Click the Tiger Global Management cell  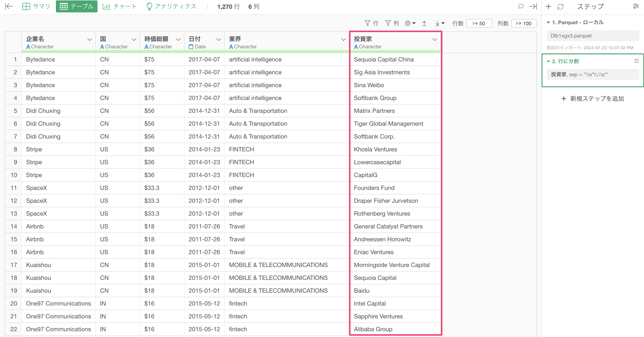pyautogui.click(x=395, y=124)
